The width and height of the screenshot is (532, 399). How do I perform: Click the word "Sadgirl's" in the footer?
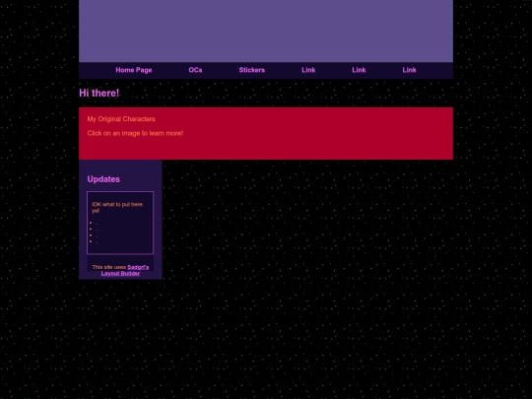(138, 267)
